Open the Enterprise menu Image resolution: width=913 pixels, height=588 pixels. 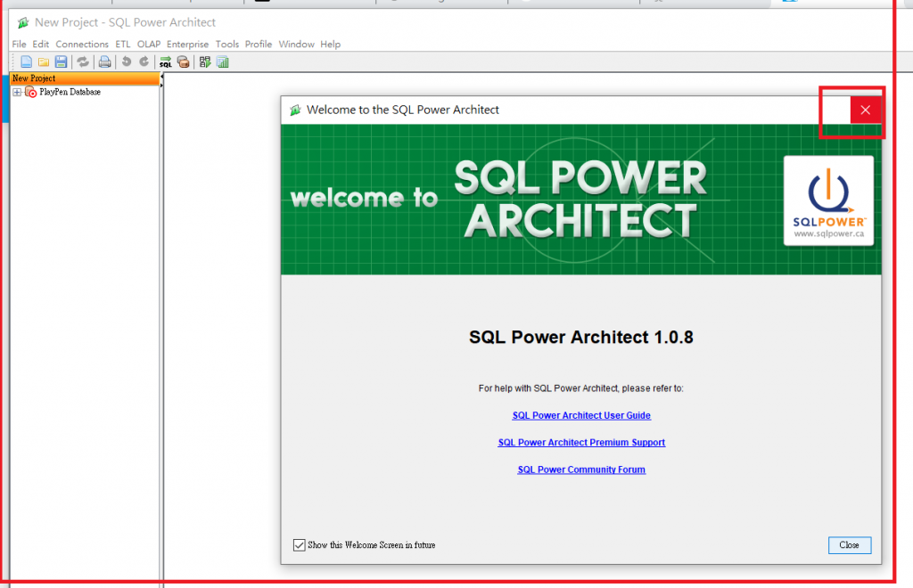[x=187, y=45]
